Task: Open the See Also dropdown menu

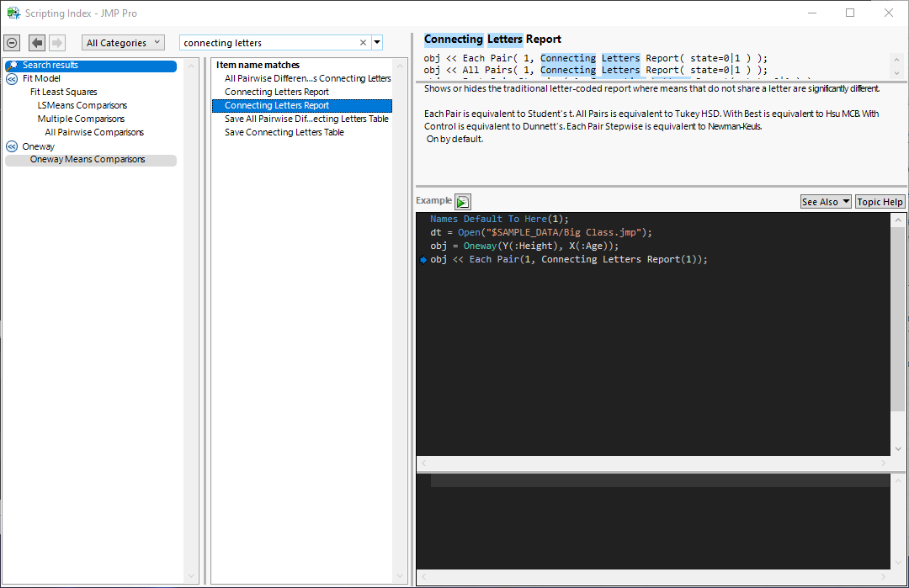Action: click(826, 202)
